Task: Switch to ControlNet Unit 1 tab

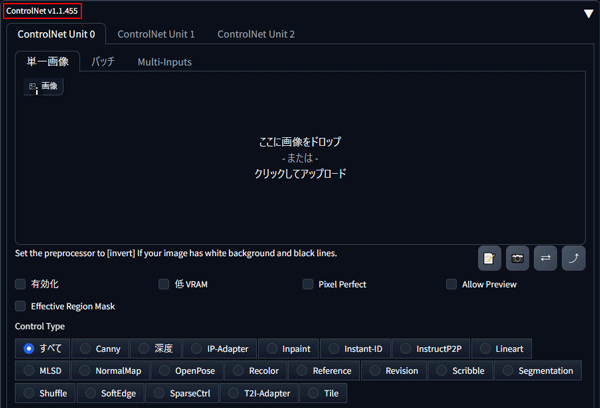Action: coord(156,34)
